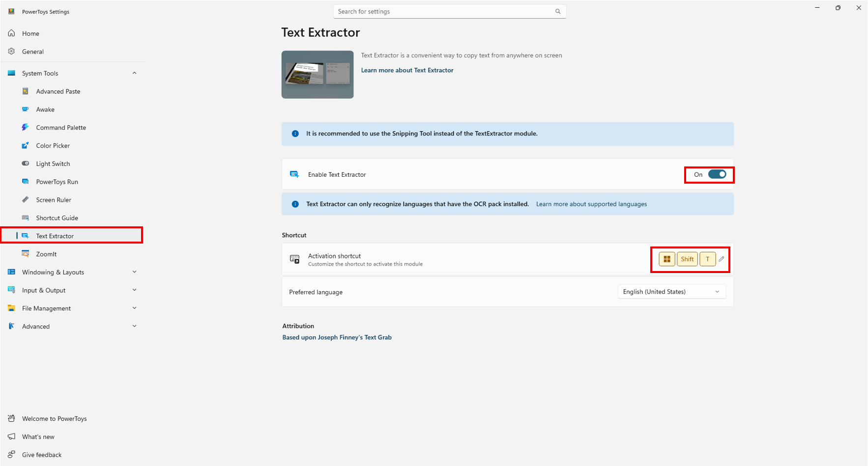This screenshot has height=466, width=868.
Task: Go to the Home page
Action: (x=30, y=33)
